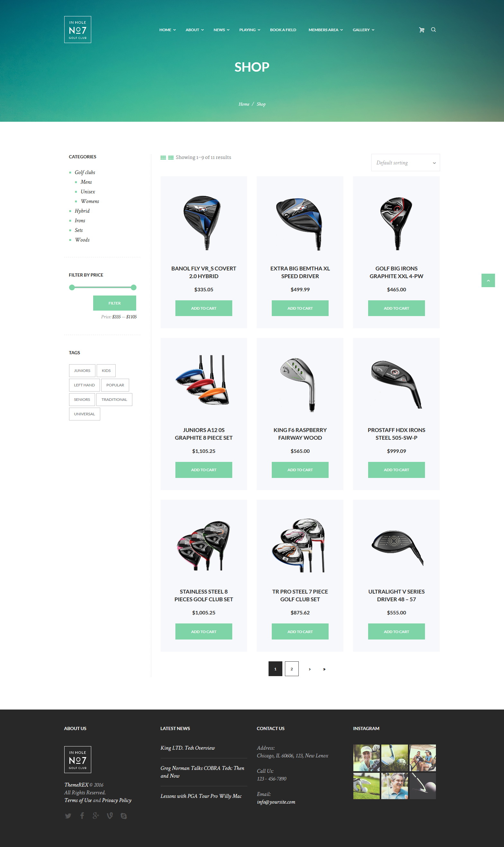
Task: Open the Skype icon in footer
Action: (124, 816)
